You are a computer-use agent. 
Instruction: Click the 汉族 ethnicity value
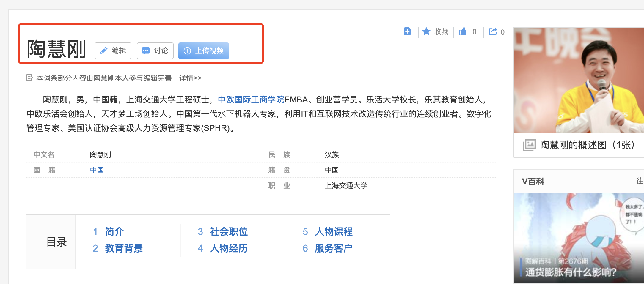click(332, 155)
